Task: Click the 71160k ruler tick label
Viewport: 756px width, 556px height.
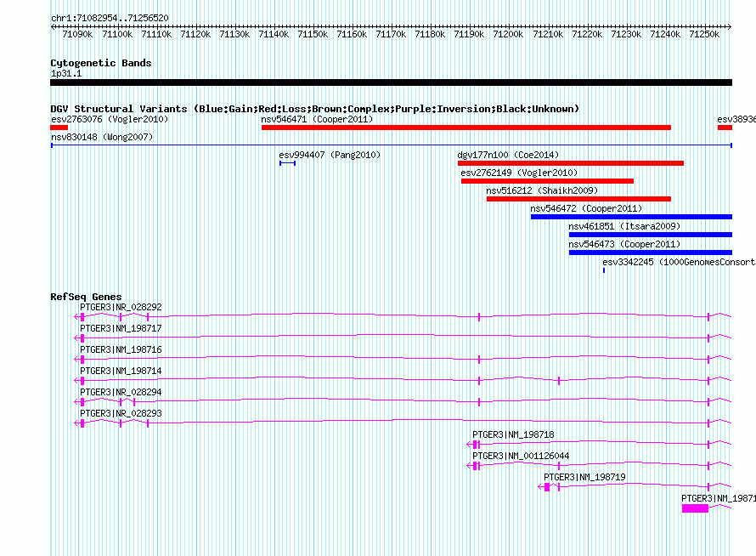Action: pos(352,34)
